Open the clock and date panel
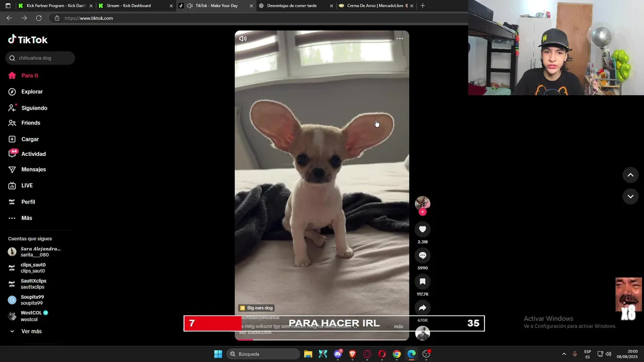 click(x=628, y=354)
